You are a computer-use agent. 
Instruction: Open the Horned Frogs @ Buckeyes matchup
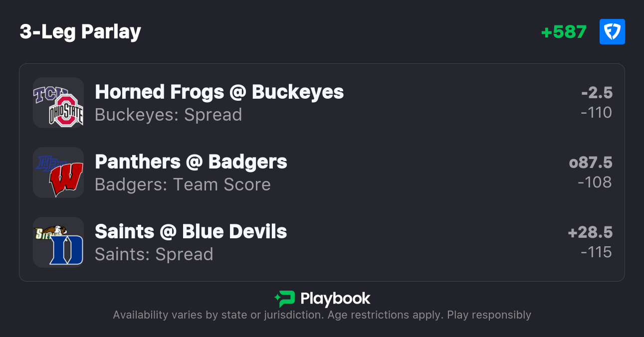pyautogui.click(x=219, y=92)
